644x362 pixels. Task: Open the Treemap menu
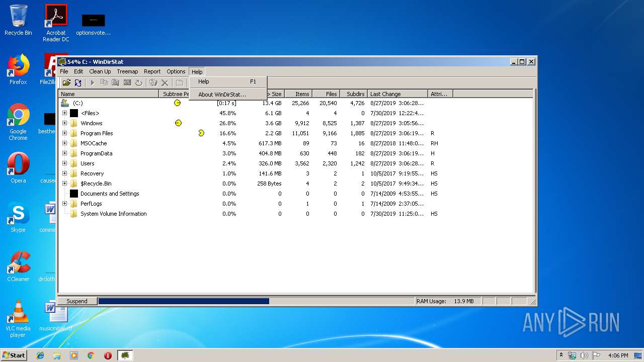[127, 71]
